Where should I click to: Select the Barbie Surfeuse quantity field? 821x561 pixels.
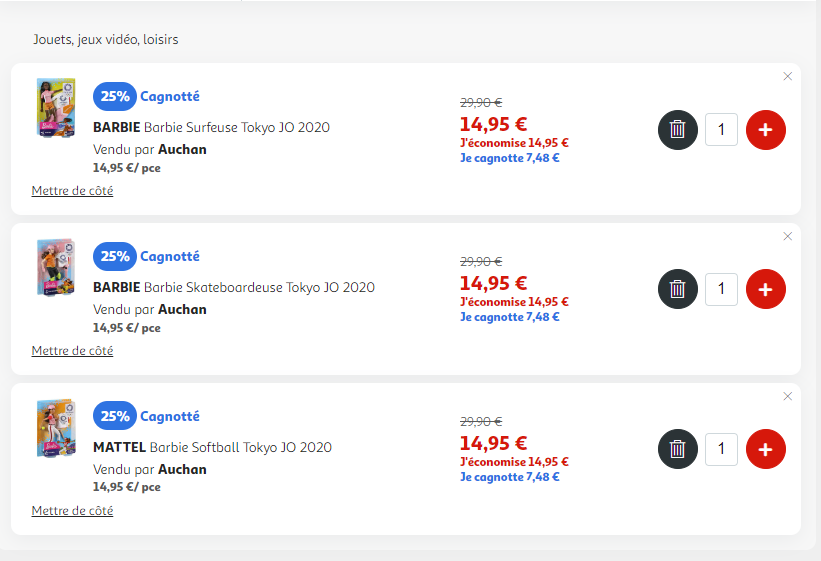pyautogui.click(x=721, y=129)
